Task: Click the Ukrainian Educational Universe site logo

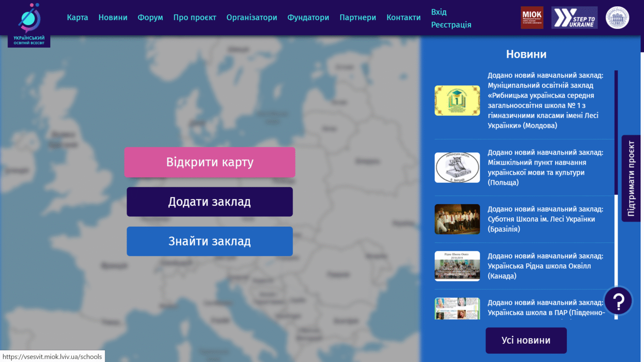Action: pos(29,24)
